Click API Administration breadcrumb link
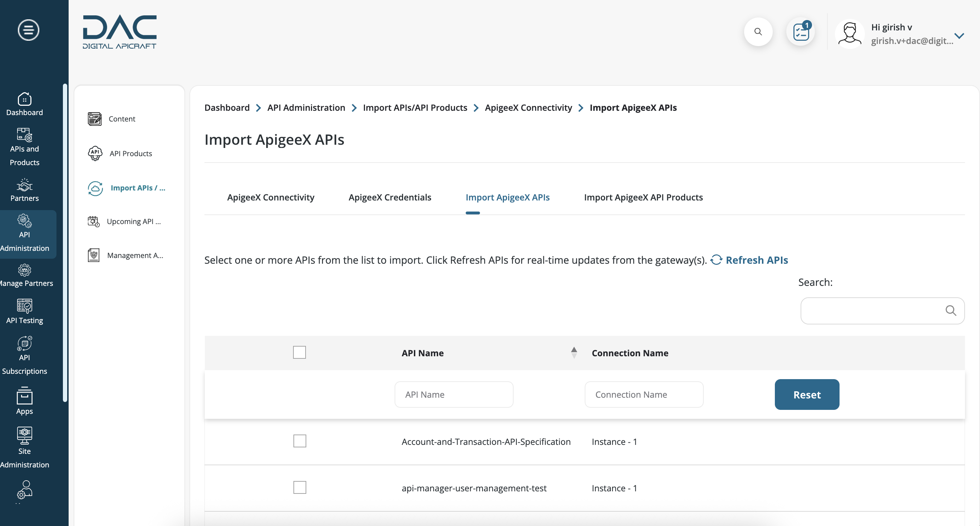The image size is (980, 526). tap(306, 108)
